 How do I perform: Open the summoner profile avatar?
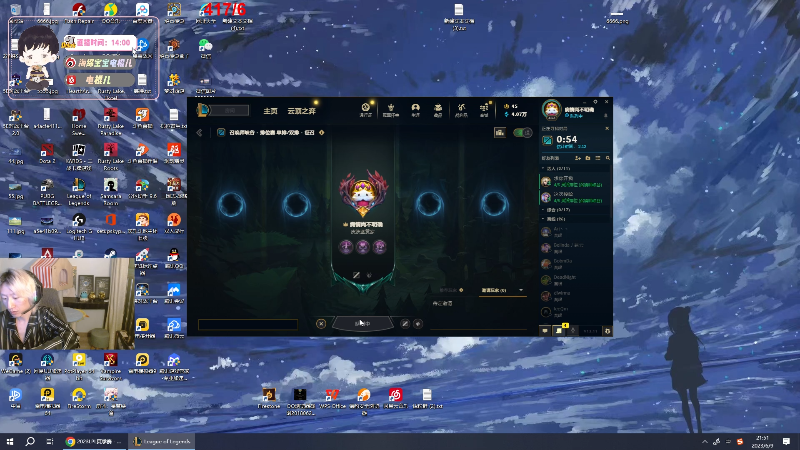552,110
